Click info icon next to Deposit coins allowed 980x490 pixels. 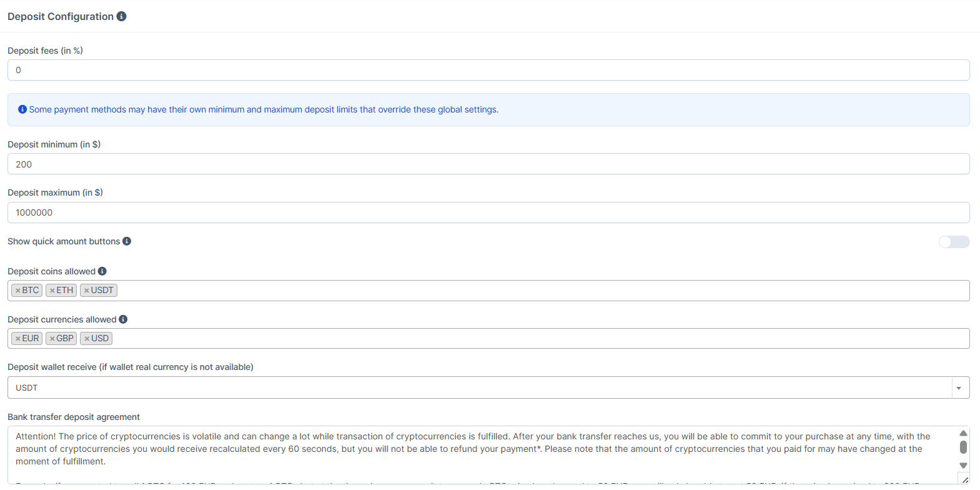click(x=102, y=271)
